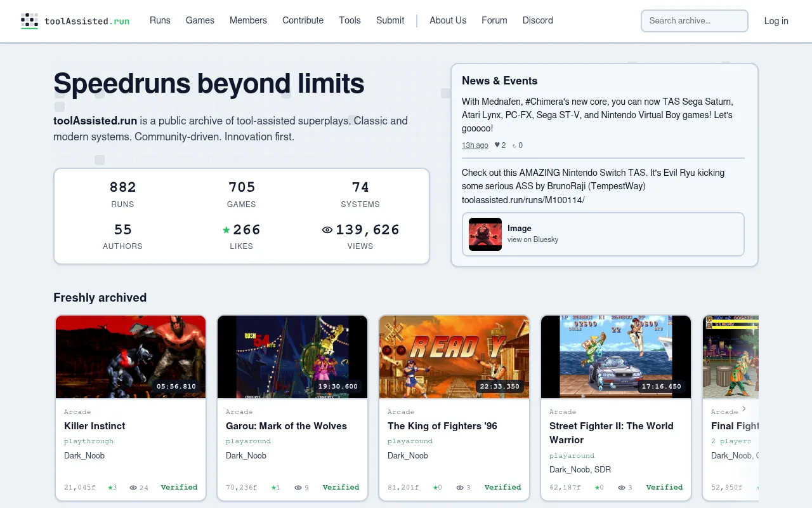Go to the Members page
The height and width of the screenshot is (508, 812).
click(x=248, y=20)
